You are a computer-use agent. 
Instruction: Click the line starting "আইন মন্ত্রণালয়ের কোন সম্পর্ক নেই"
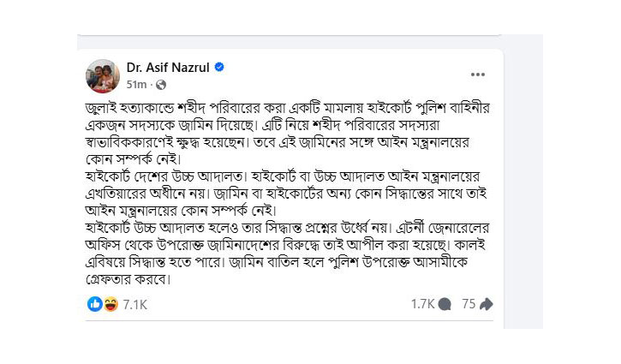tap(190, 212)
